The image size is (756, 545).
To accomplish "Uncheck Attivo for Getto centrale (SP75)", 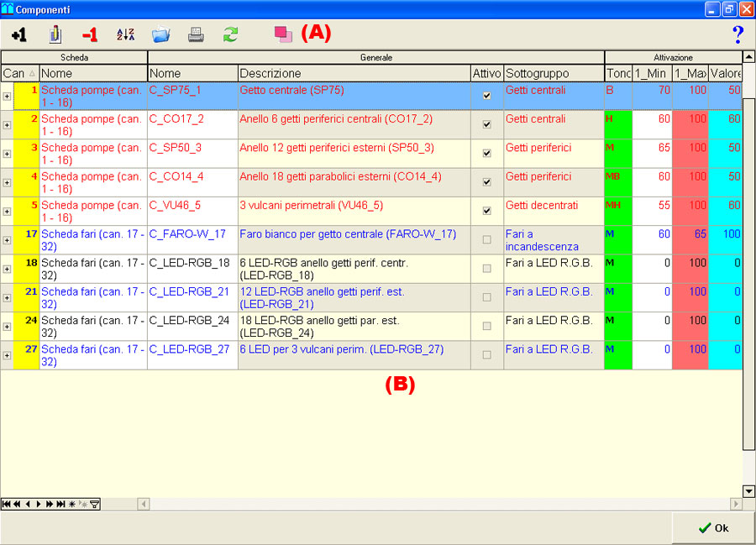I will (x=487, y=96).
